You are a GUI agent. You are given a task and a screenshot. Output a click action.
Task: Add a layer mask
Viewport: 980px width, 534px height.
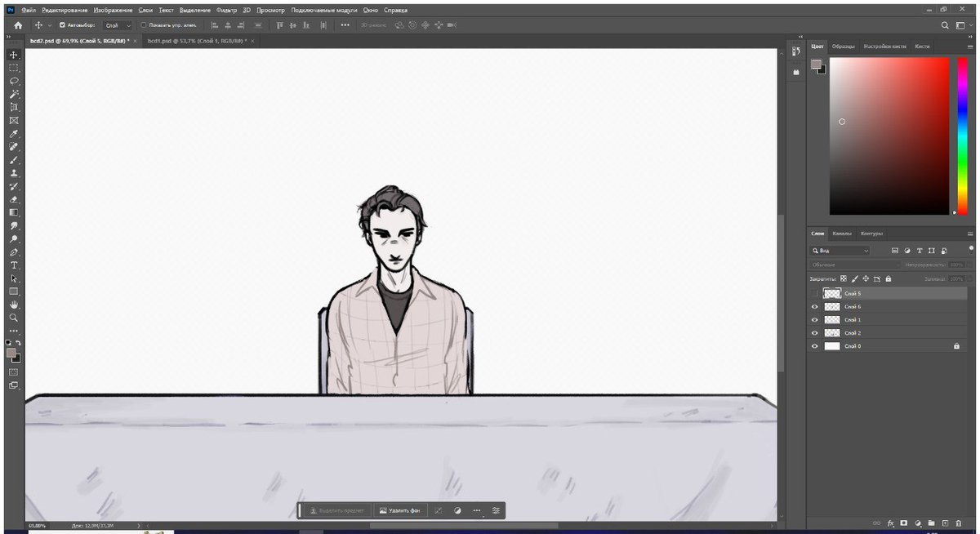tap(904, 523)
